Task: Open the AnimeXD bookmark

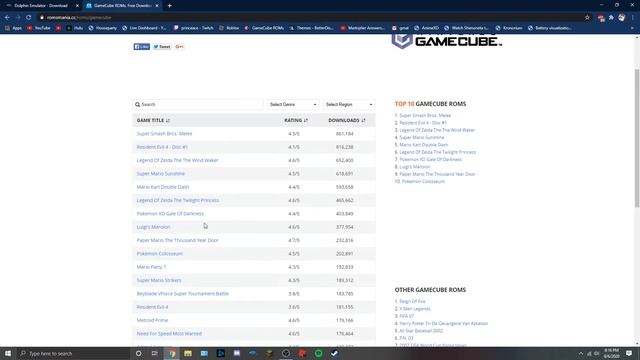Action: [x=426, y=28]
